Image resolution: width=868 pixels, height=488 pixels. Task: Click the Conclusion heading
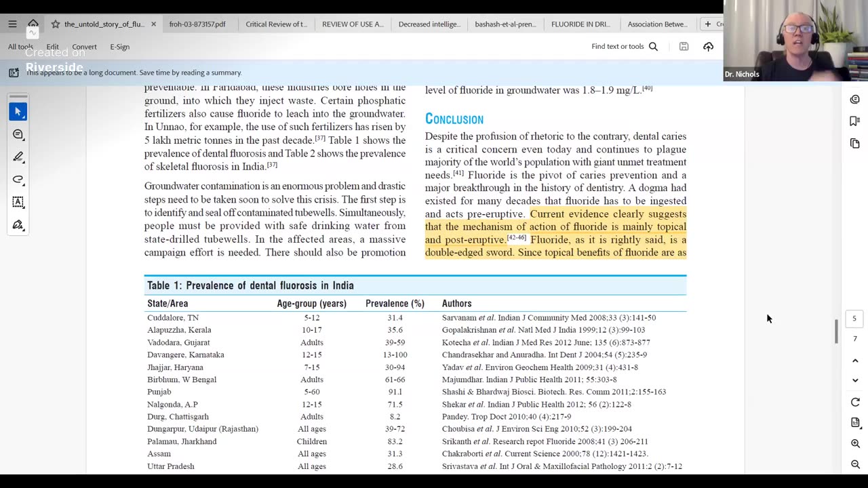(454, 119)
